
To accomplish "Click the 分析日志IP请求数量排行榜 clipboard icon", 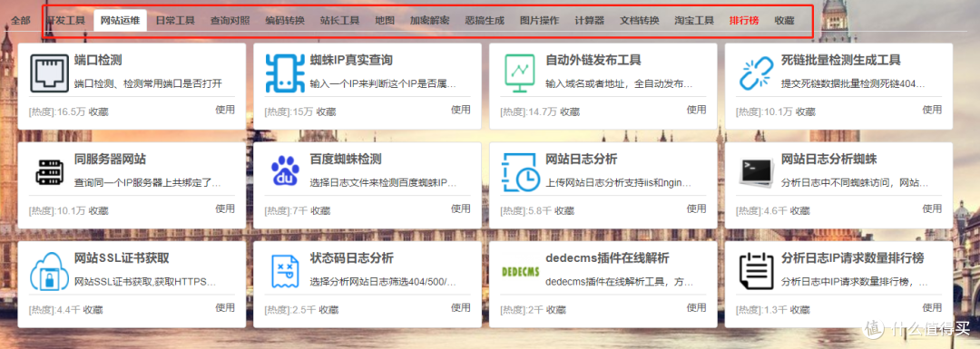I will [x=756, y=271].
